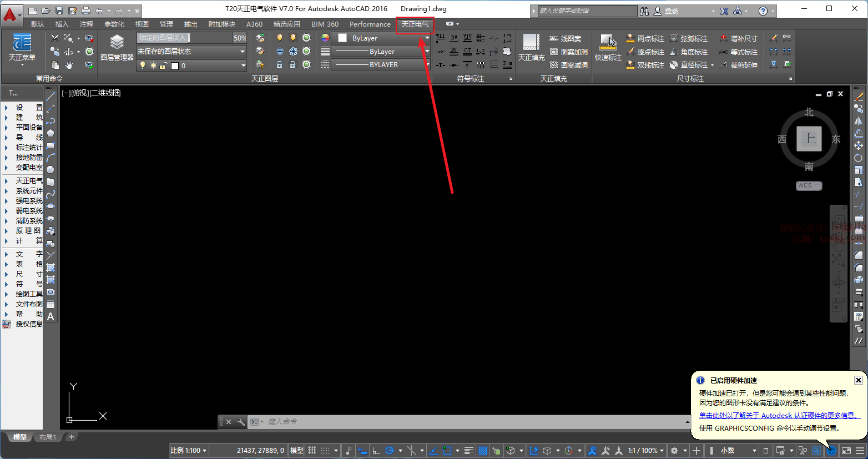Click the 线图案 line pattern tool
The image size is (868, 459).
click(x=566, y=38)
